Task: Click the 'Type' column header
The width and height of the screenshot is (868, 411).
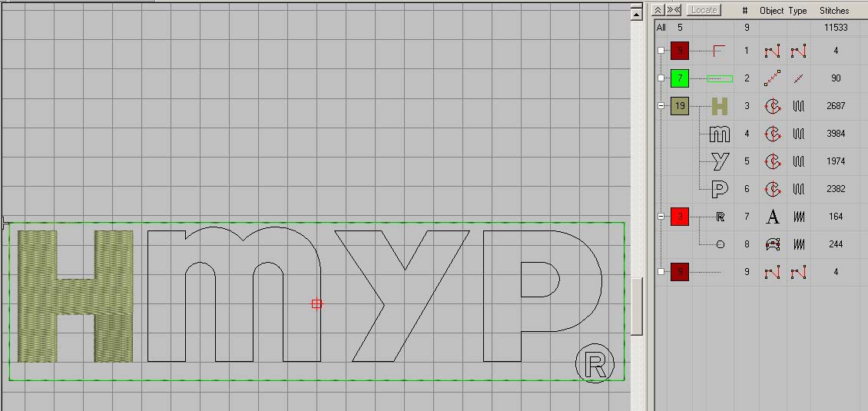Action: point(797,11)
